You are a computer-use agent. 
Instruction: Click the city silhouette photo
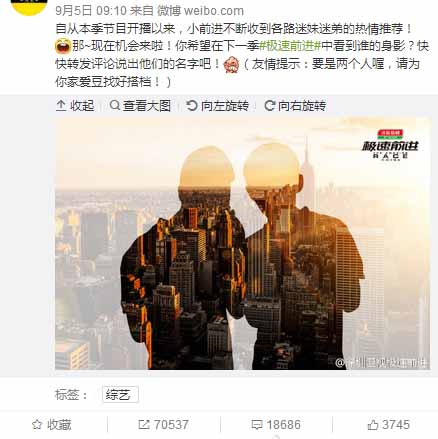[x=242, y=243]
